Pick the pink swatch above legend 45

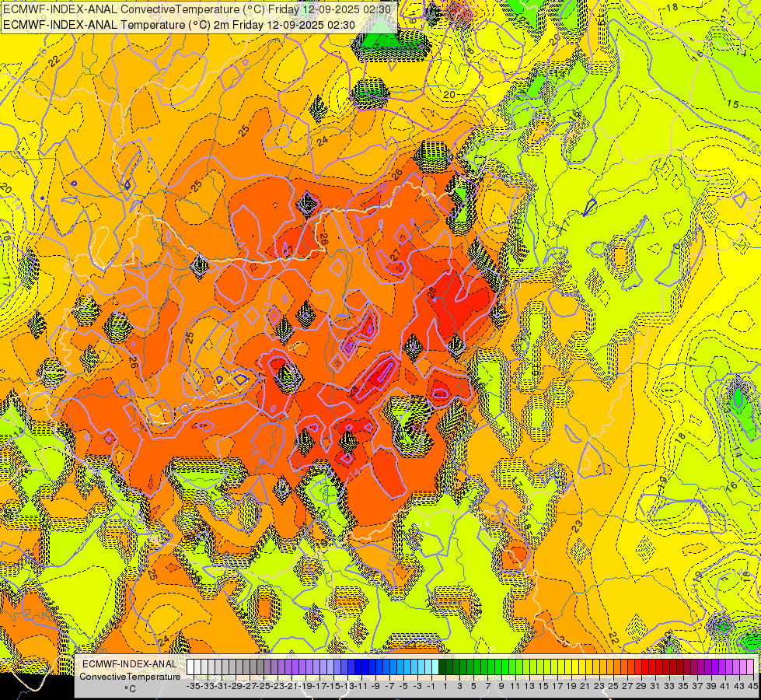[x=750, y=667]
